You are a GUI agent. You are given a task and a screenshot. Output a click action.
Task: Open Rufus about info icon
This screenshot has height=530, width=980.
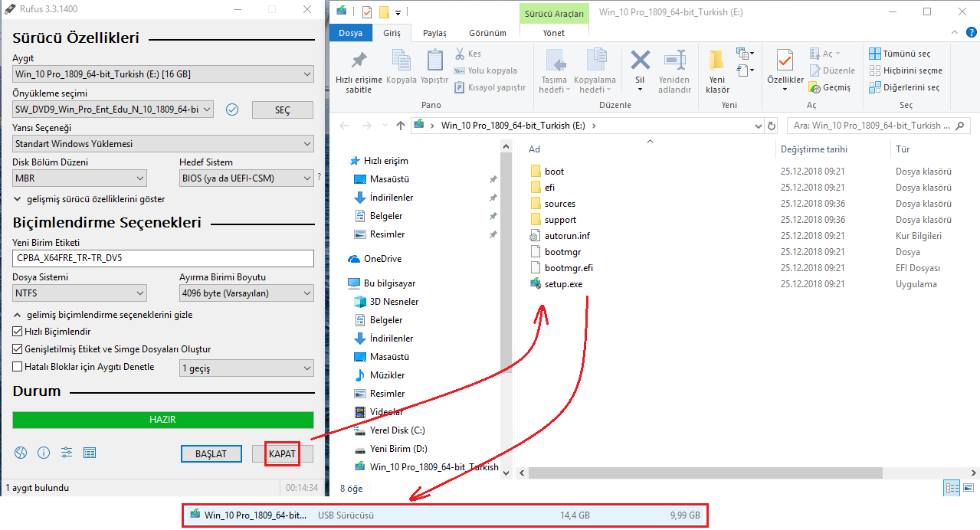click(44, 453)
